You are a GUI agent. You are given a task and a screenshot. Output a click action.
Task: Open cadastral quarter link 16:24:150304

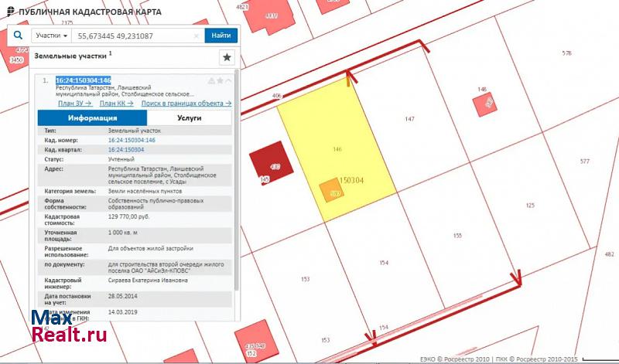[126, 149]
